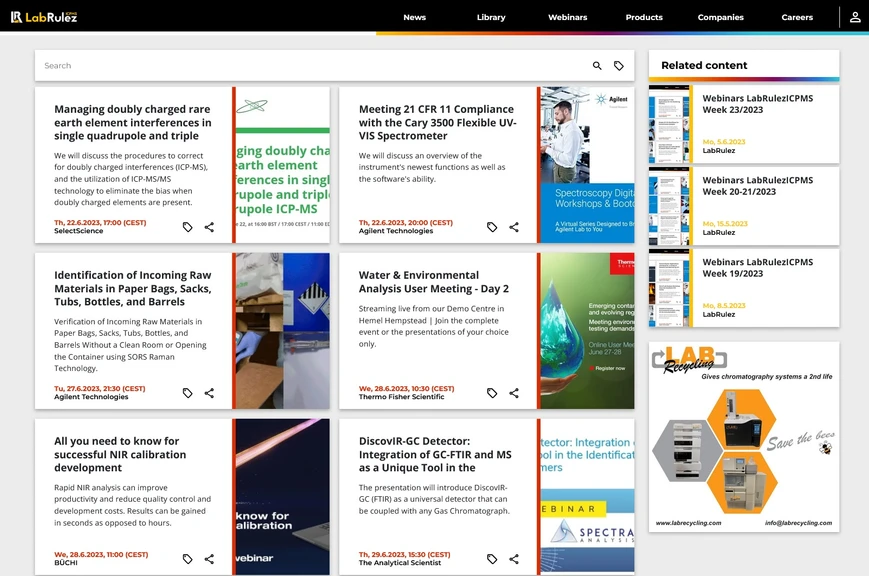Image resolution: width=869 pixels, height=576 pixels.
Task: Click the paper bags and barrels image
Action: tap(283, 331)
